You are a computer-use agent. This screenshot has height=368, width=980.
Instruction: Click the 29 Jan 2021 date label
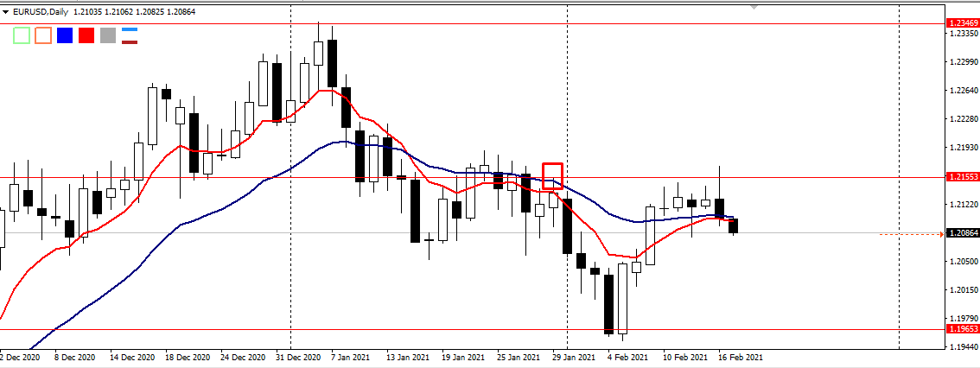click(x=575, y=358)
